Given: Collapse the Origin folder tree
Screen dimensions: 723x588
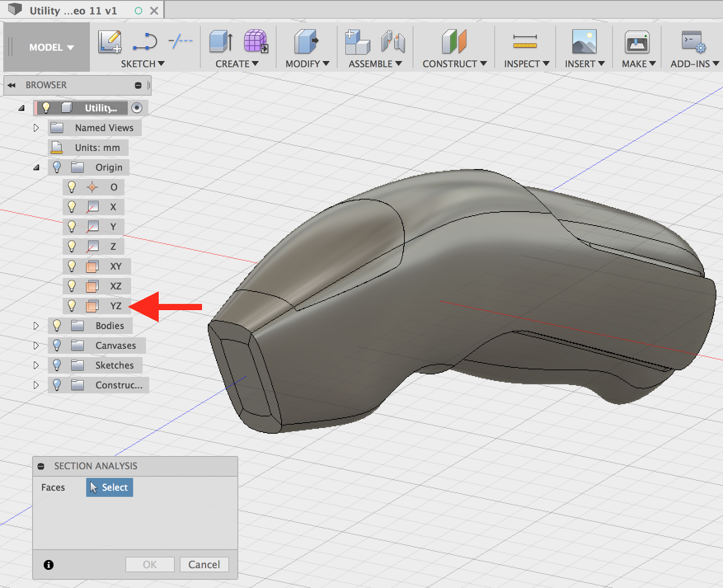Looking at the screenshot, I should 36,167.
